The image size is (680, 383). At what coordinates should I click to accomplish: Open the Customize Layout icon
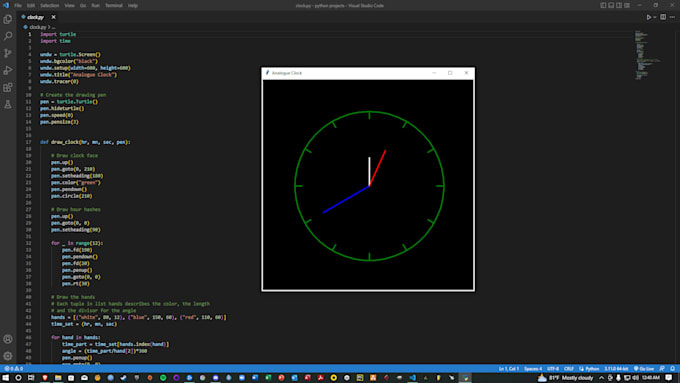627,6
